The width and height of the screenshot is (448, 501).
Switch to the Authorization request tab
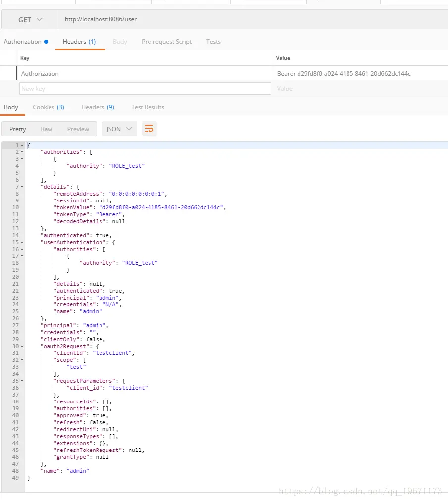[x=26, y=42]
